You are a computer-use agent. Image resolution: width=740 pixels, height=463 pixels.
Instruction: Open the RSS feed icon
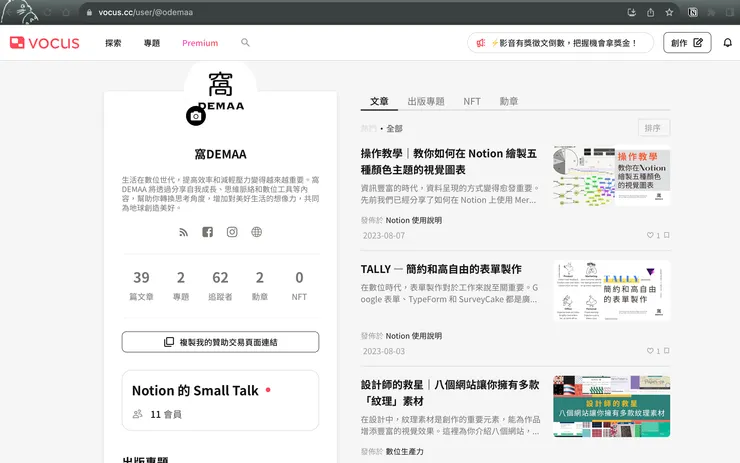[184, 232]
